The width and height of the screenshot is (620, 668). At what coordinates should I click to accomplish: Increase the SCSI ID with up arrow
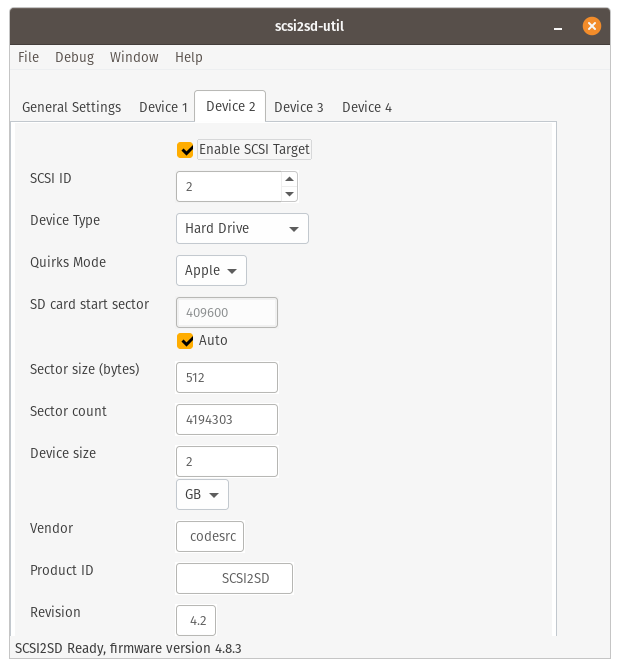coord(289,179)
